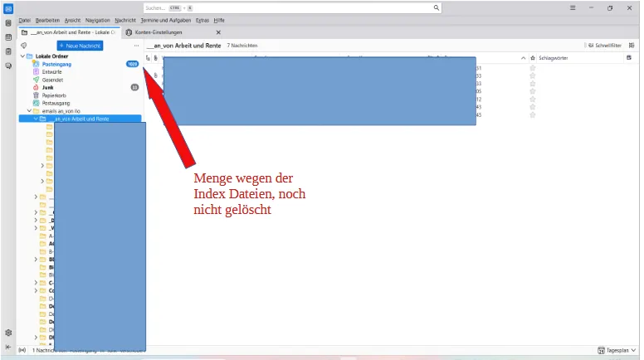Click the magnifier icon in search box
The height and width of the screenshot is (360, 644).
[x=437, y=7]
